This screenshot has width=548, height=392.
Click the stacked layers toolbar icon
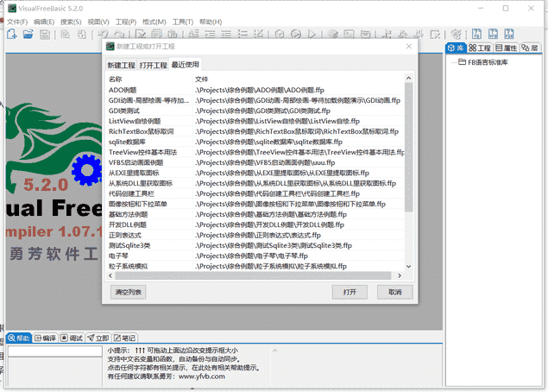tap(333, 34)
